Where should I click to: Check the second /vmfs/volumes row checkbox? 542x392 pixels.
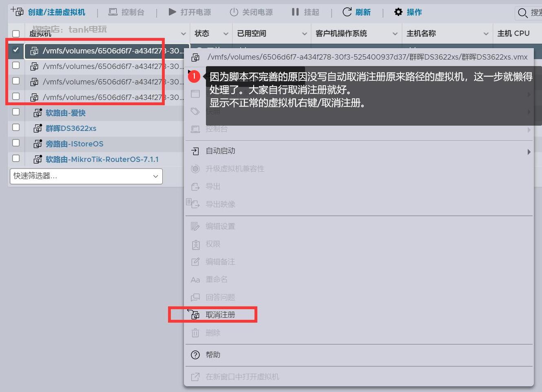coord(16,65)
